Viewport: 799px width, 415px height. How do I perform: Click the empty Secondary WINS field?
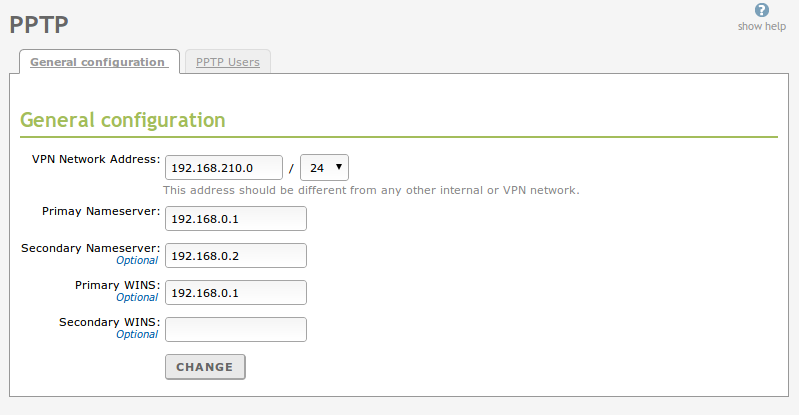tap(235, 330)
